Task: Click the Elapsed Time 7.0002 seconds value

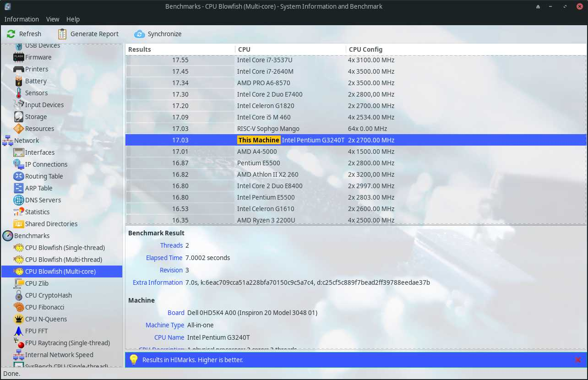Action: click(208, 258)
